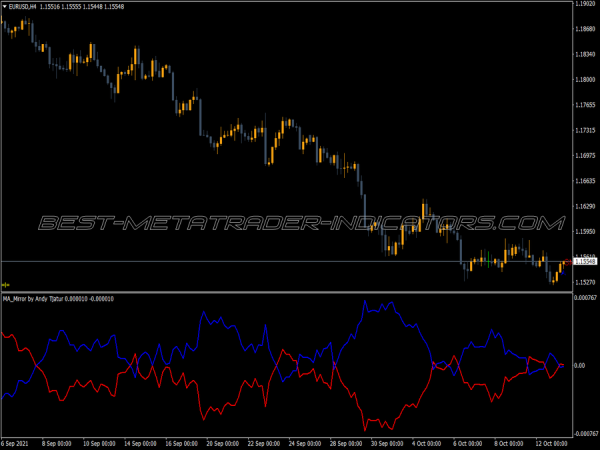600x450 pixels.
Task: Click the 22 Sep 00:00 time label
Action: tap(264, 443)
